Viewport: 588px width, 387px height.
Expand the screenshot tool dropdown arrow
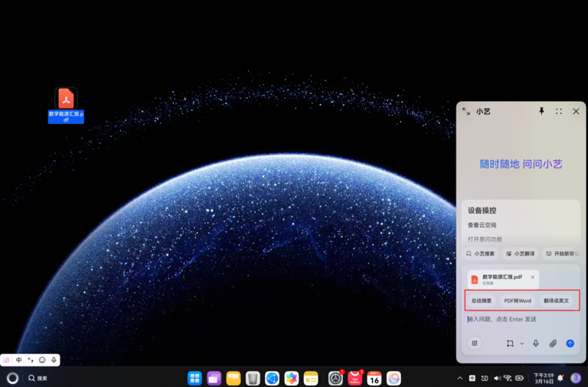(521, 343)
